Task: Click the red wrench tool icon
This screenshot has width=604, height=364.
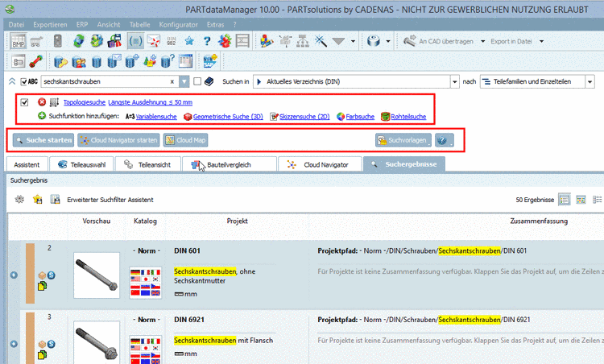Action: [35, 61]
